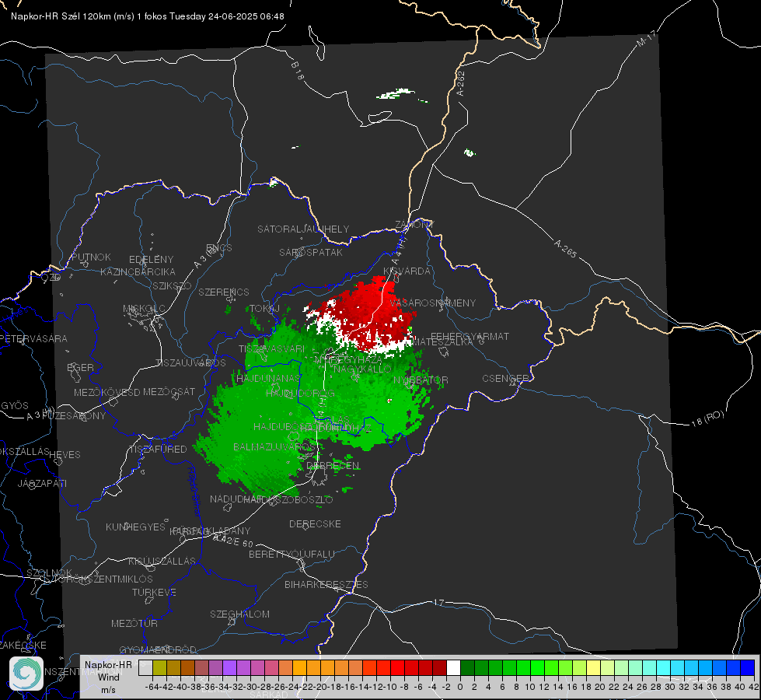Screen dimensions: 761x700
Task: Click the KUNHEGYES label
Action: pyautogui.click(x=135, y=527)
